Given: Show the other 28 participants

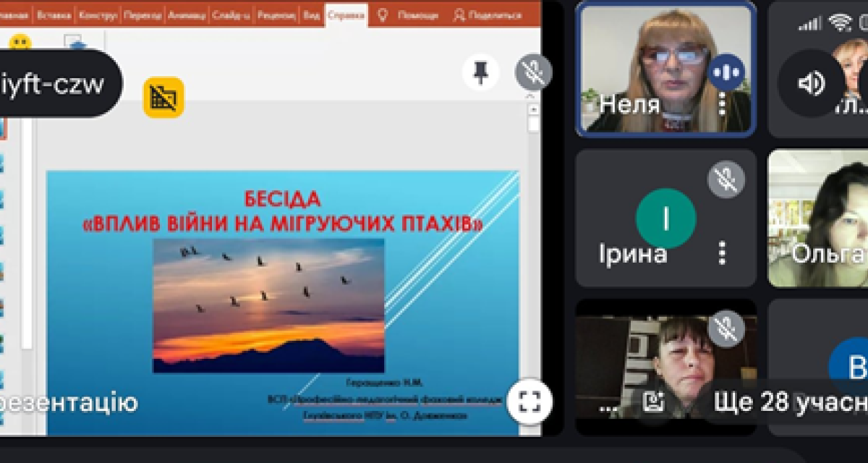Looking at the screenshot, I should tap(788, 402).
